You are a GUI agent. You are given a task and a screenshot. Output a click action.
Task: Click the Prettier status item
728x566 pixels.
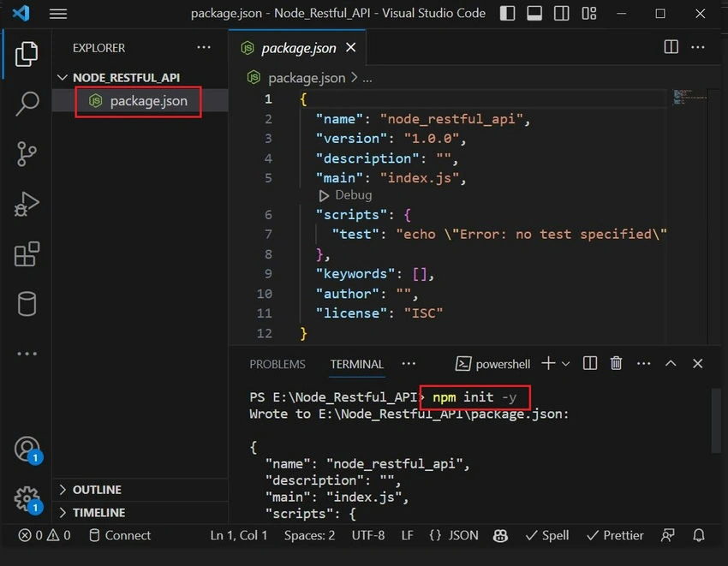(615, 535)
